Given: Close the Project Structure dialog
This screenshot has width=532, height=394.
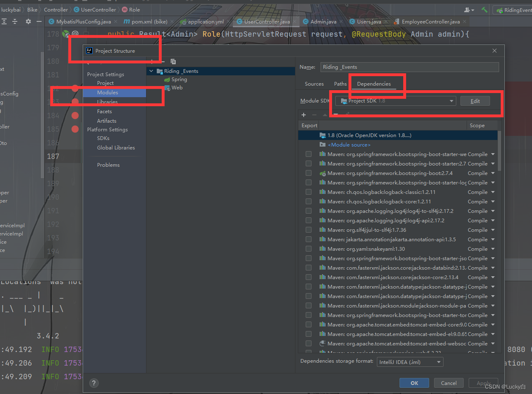Looking at the screenshot, I should pyautogui.click(x=495, y=51).
